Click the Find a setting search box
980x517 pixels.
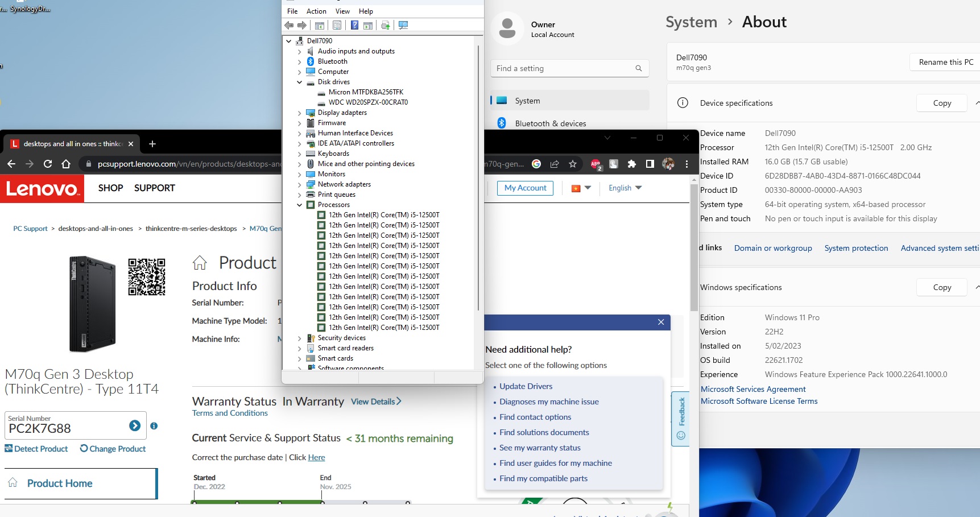tap(563, 68)
